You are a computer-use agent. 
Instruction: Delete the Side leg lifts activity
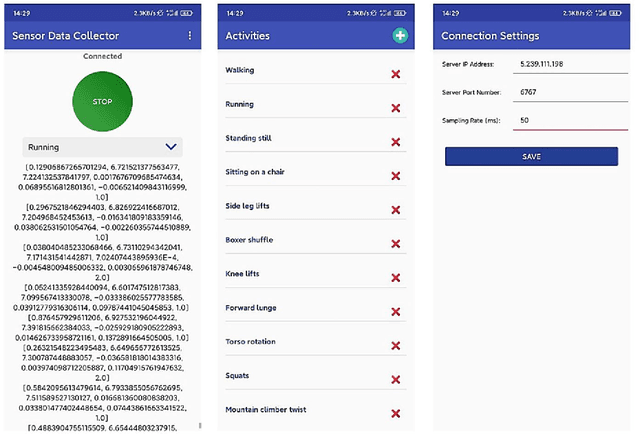pyautogui.click(x=396, y=210)
